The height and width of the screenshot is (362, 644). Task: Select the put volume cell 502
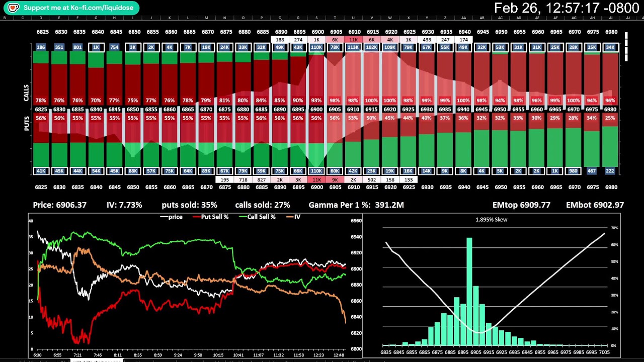[x=371, y=179]
